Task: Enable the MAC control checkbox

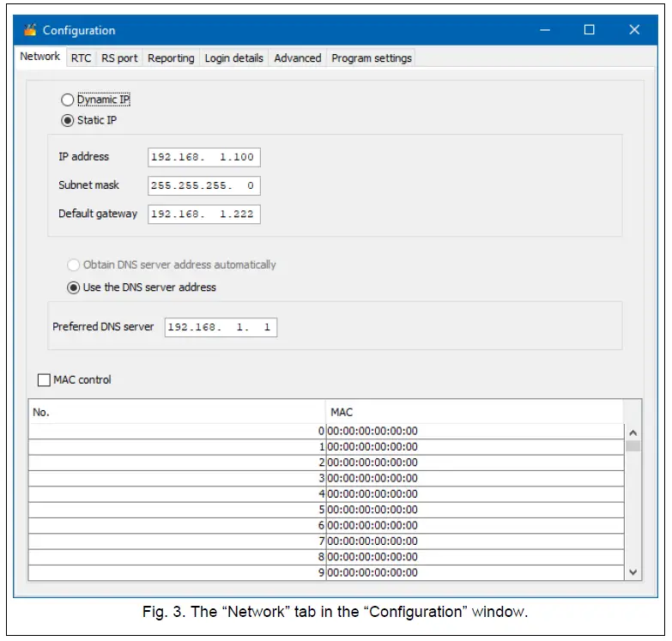Action: click(44, 380)
